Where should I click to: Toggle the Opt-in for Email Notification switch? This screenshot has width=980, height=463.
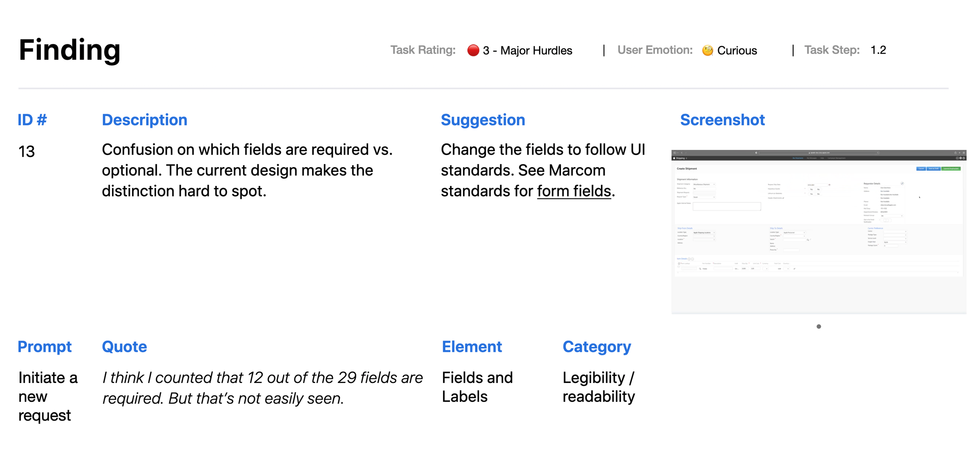(x=886, y=221)
